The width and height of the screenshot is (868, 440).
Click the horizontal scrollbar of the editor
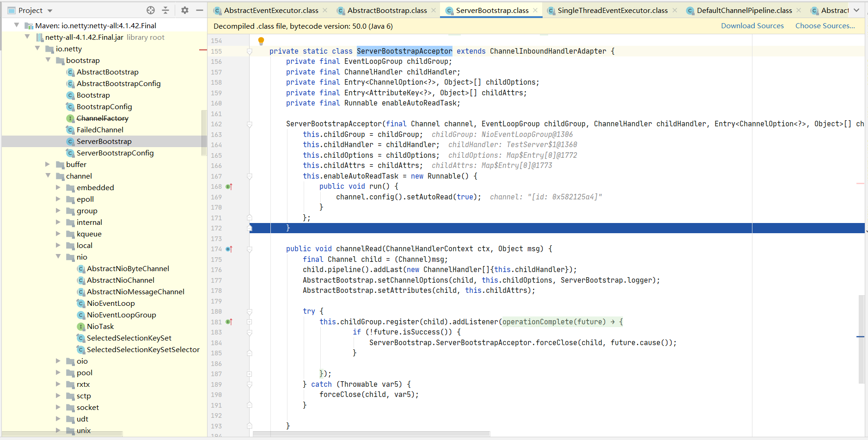coord(371,434)
